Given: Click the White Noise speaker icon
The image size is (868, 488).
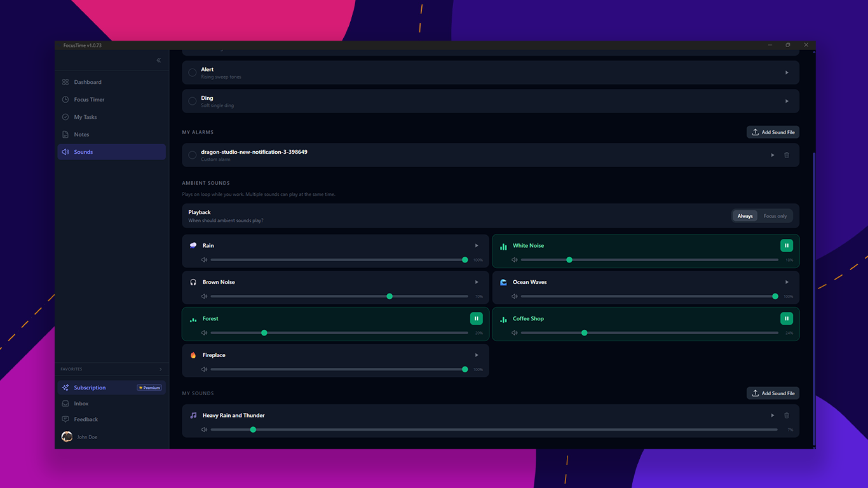Looking at the screenshot, I should coord(515,260).
